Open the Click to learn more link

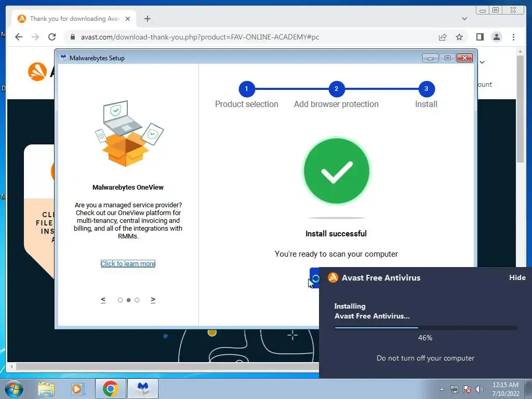pos(128,263)
